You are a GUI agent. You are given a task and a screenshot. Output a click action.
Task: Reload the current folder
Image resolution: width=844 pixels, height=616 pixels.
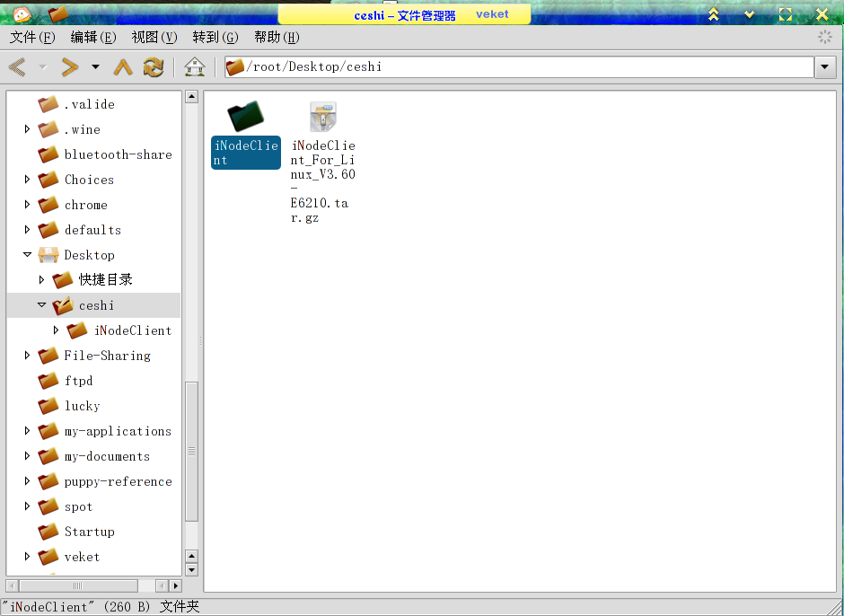pyautogui.click(x=154, y=67)
